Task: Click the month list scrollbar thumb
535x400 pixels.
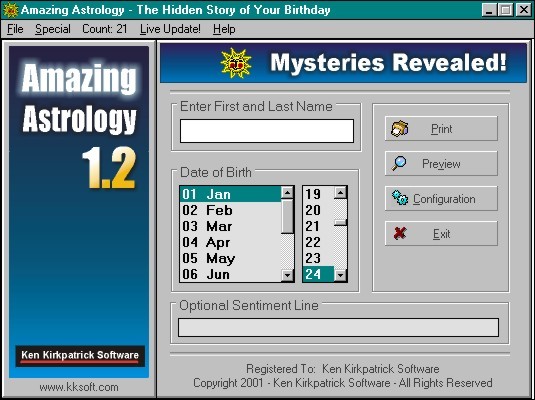Action: 287,217
